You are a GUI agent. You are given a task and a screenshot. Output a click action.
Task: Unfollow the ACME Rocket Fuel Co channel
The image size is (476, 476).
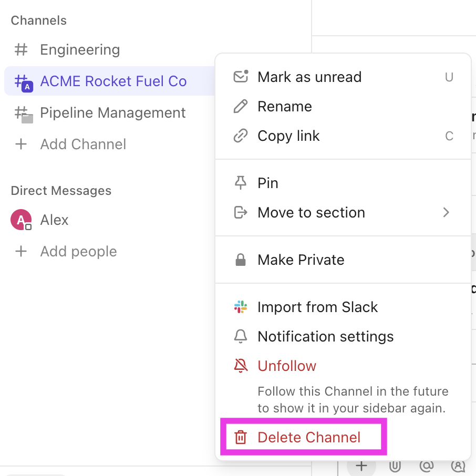coord(287,366)
